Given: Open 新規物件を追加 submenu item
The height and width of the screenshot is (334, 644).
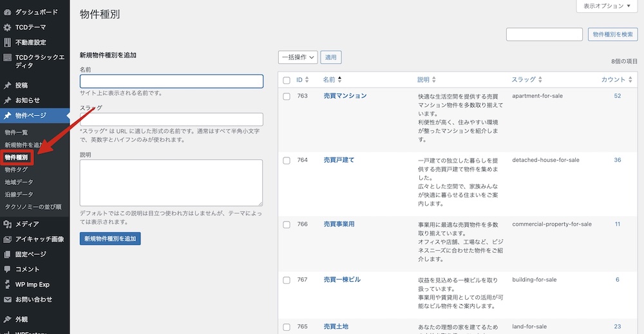Looking at the screenshot, I should click(x=23, y=145).
